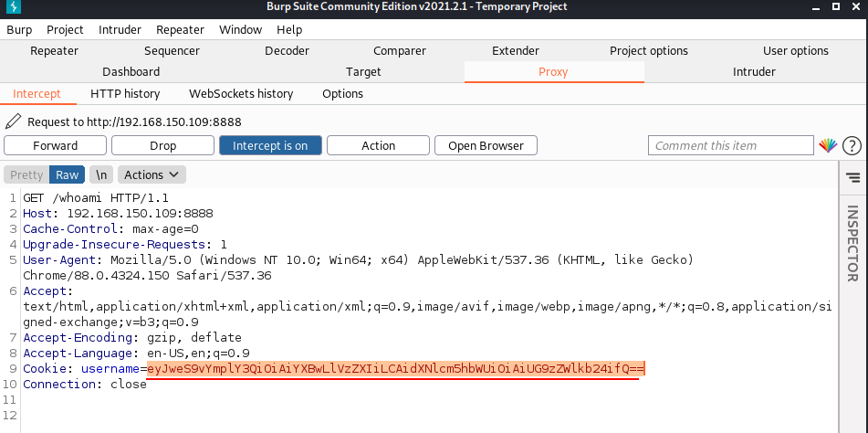Click the Burp Suite lightning logo icon

(14, 8)
